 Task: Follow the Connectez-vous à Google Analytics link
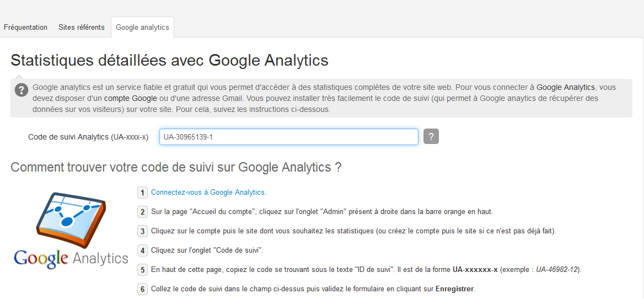(x=208, y=192)
